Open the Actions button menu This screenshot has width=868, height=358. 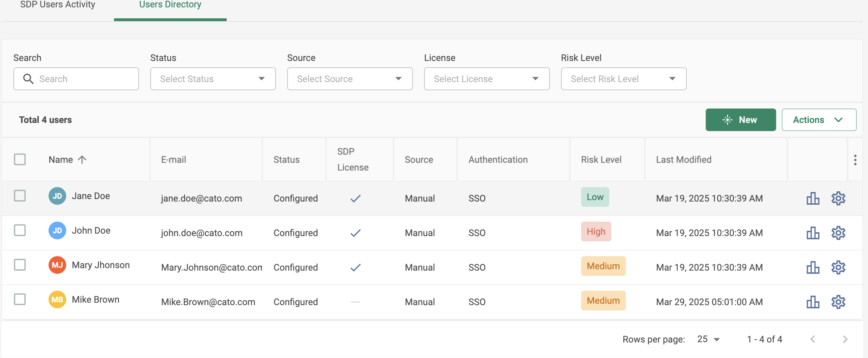(x=819, y=120)
